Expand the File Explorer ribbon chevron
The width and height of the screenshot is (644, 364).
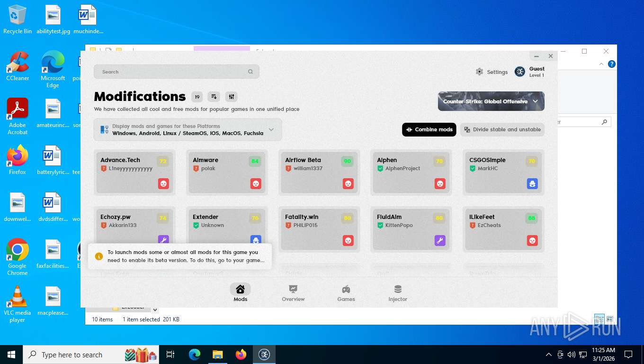(601, 64)
